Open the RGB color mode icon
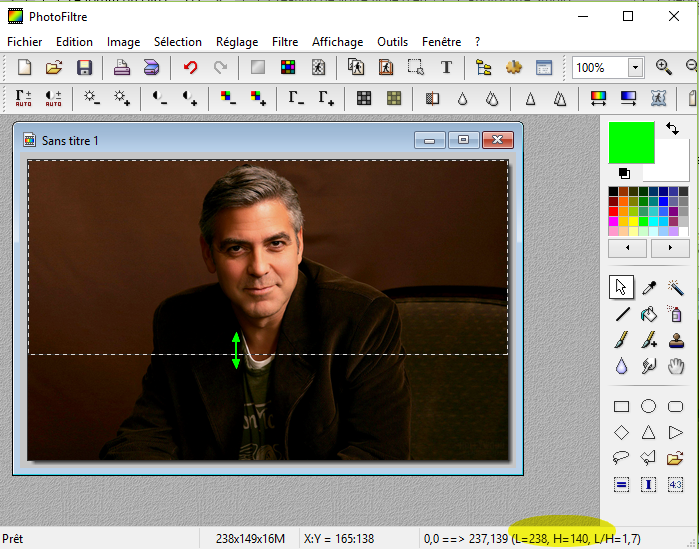This screenshot has width=699, height=549. (288, 68)
